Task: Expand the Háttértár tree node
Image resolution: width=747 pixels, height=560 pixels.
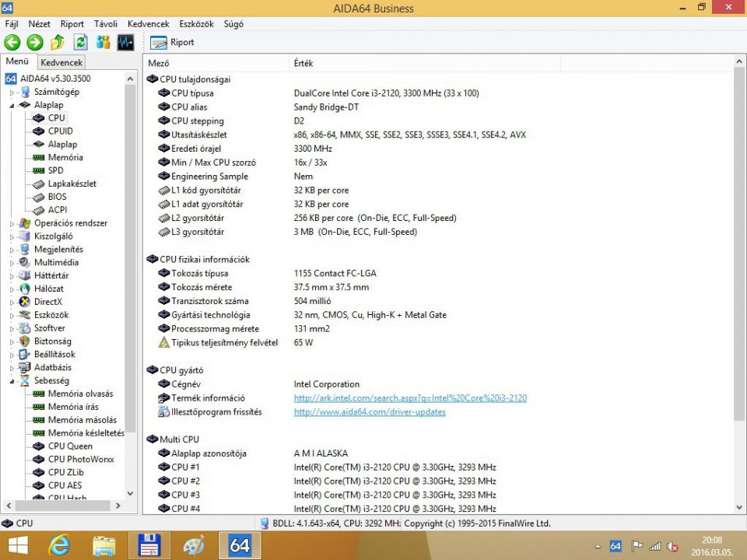Action: point(12,275)
